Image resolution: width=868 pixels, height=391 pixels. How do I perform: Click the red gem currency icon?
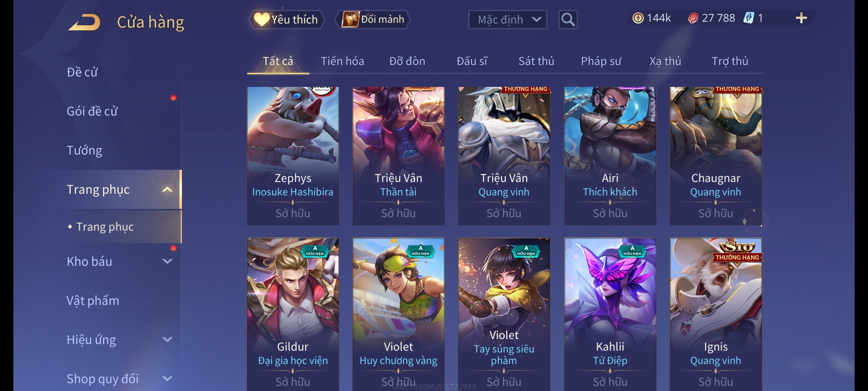[x=693, y=18]
